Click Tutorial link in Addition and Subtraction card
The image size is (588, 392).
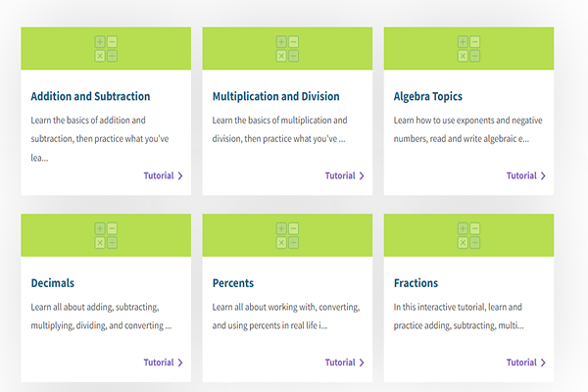coord(158,176)
